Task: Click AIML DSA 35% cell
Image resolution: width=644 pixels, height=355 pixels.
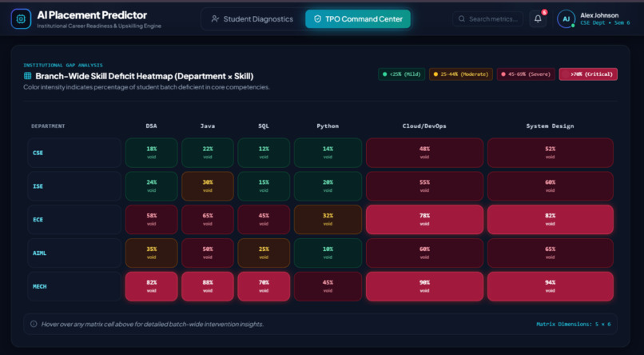Action: coord(151,253)
